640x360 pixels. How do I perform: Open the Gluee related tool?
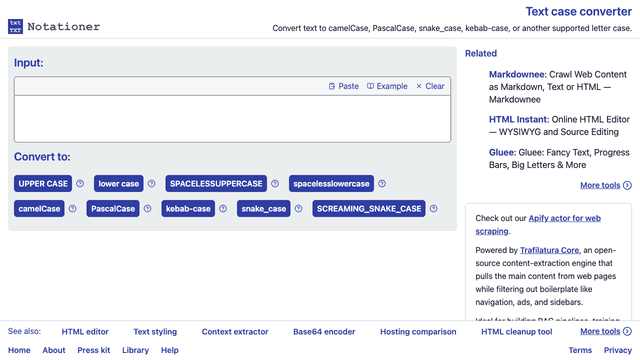502,152
